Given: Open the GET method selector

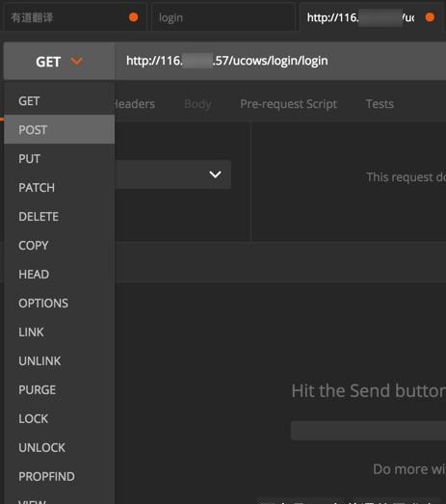Looking at the screenshot, I should pos(59,61).
